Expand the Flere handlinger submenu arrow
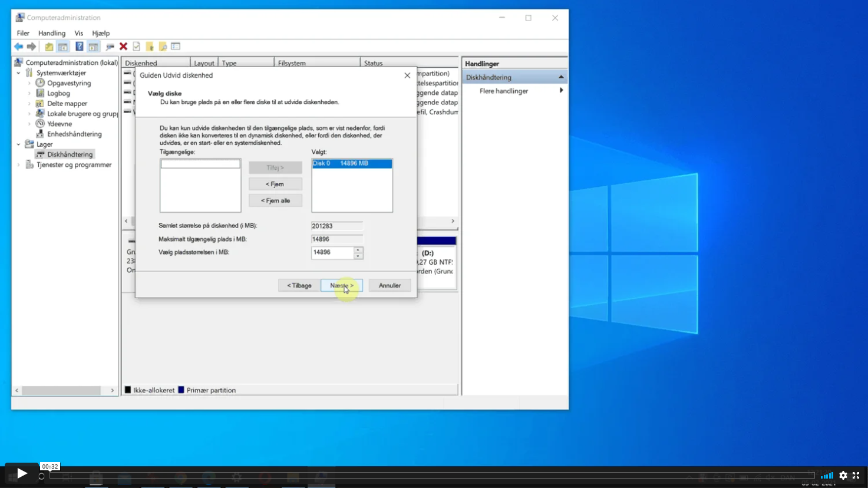This screenshot has height=488, width=868. click(x=561, y=91)
